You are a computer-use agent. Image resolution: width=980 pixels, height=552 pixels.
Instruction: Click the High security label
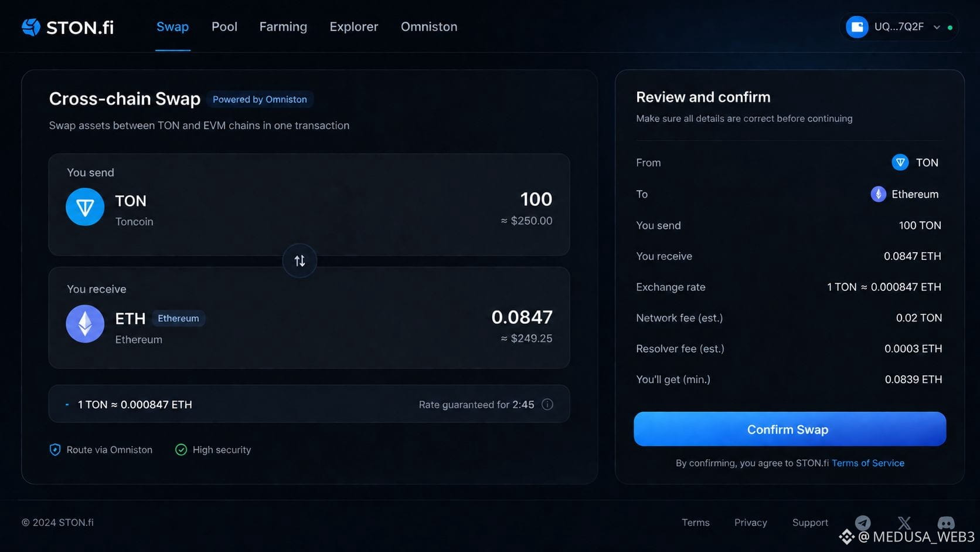pyautogui.click(x=222, y=450)
